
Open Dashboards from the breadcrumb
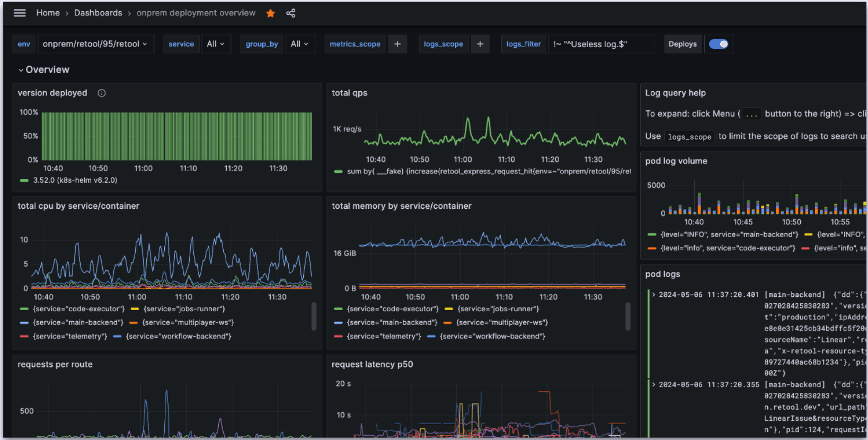(x=98, y=13)
